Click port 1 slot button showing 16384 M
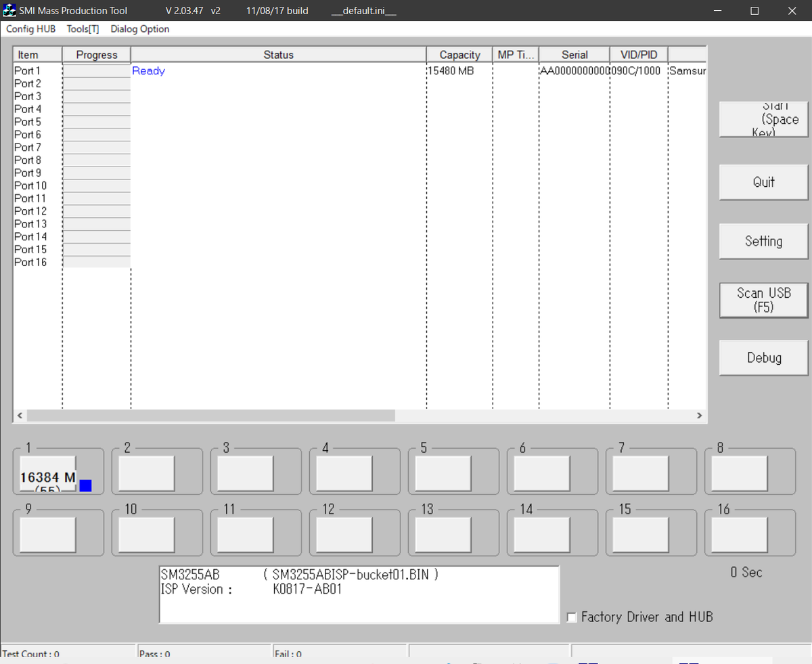Viewport: 812px width, 664px height. [x=48, y=473]
